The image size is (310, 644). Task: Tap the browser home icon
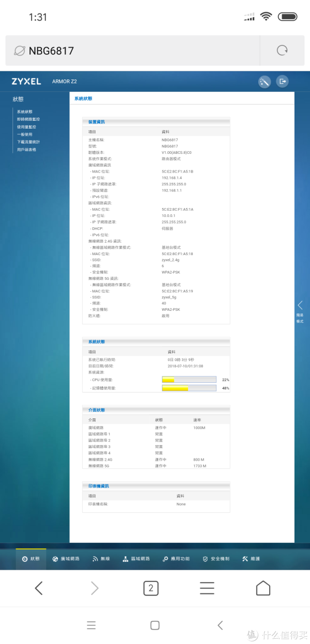pos(263,588)
